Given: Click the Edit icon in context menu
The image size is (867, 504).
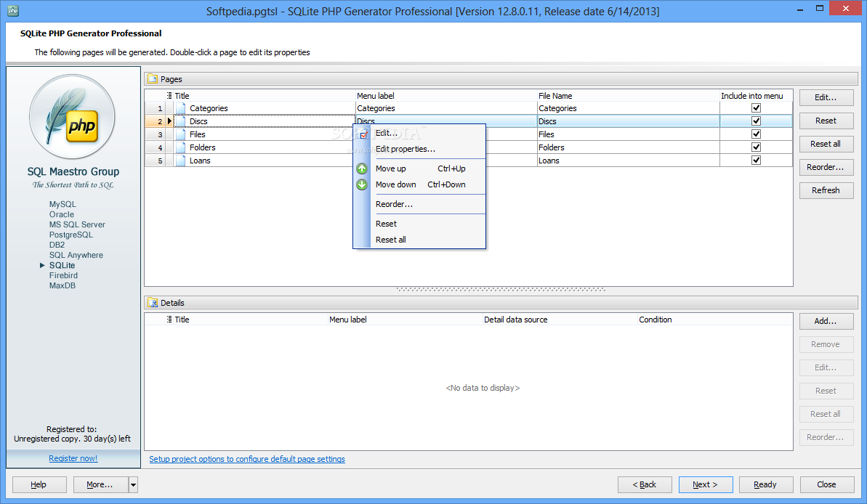Looking at the screenshot, I should coord(363,134).
